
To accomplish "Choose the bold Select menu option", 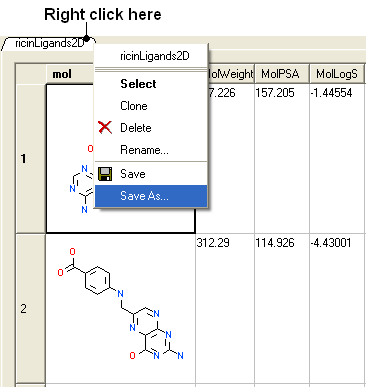I will point(151,84).
